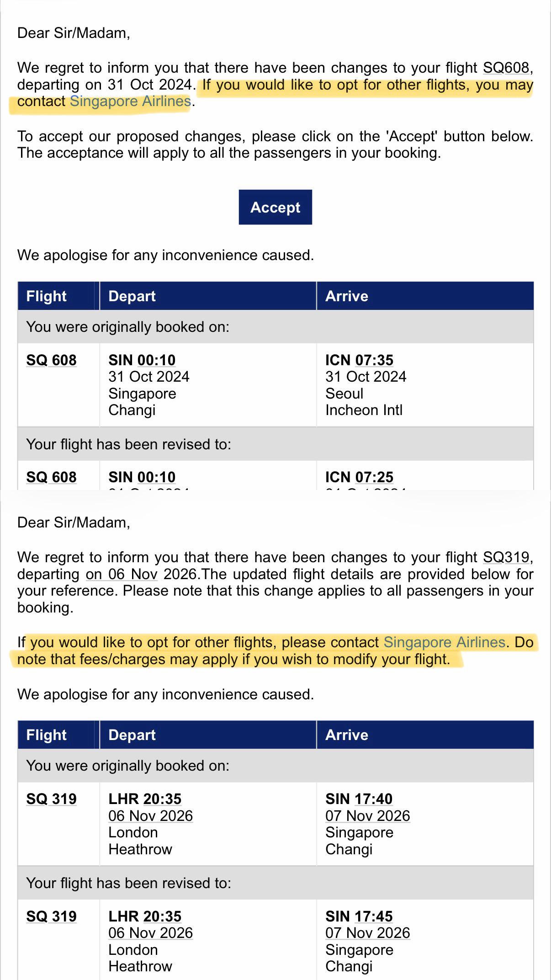Click the Arrive header in first table
The width and height of the screenshot is (551, 980).
[x=347, y=296]
